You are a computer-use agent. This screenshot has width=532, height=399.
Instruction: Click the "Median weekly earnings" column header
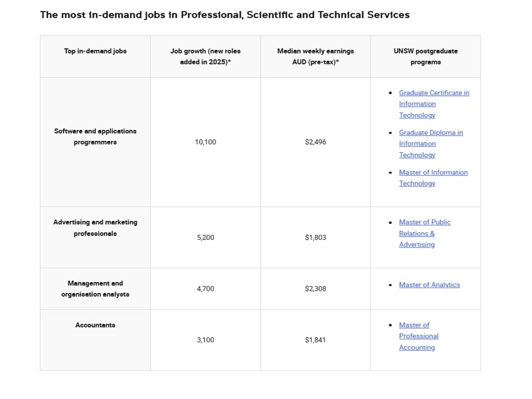pos(315,57)
